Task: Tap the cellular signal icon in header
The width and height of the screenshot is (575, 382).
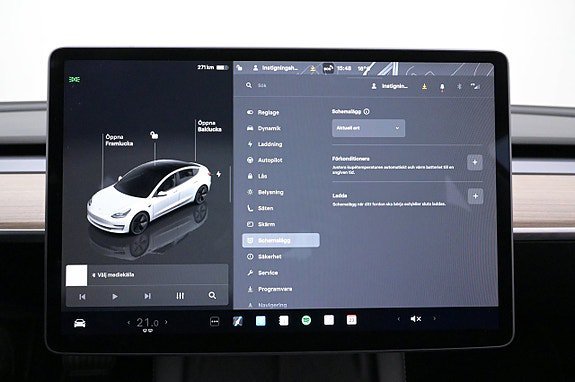Action: pyautogui.click(x=475, y=86)
